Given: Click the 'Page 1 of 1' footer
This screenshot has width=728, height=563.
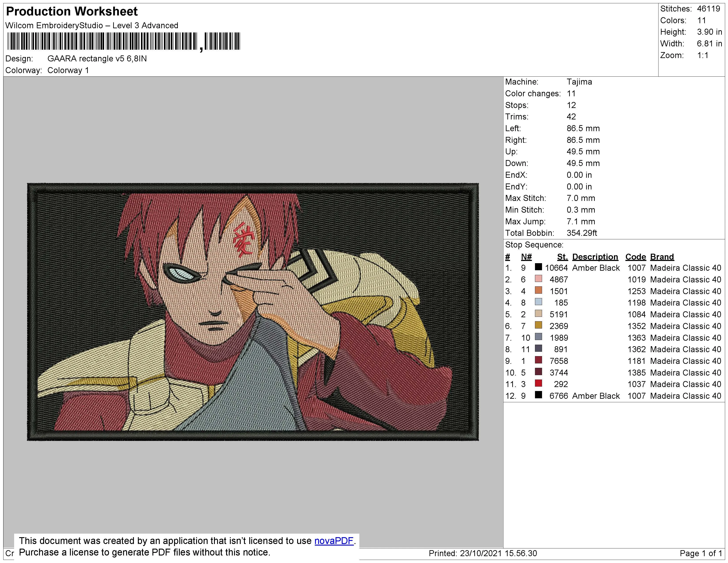Looking at the screenshot, I should click(701, 554).
